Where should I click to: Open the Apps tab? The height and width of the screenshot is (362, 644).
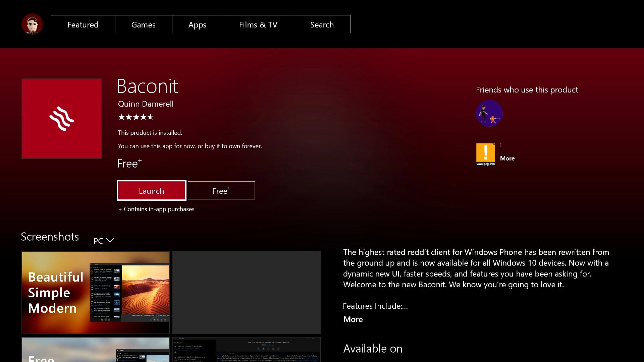[197, 24]
